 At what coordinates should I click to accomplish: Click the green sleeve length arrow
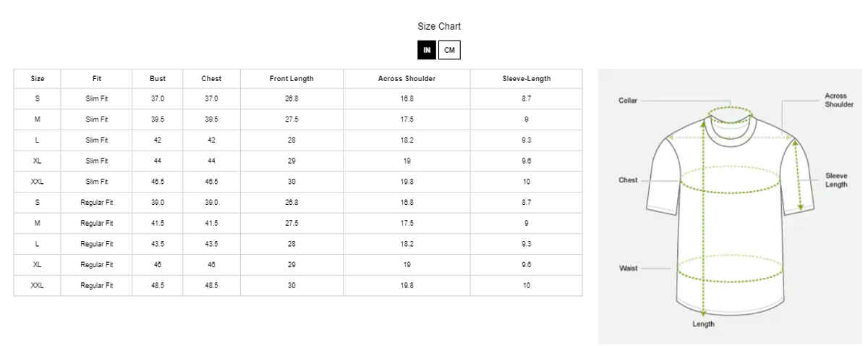tap(798, 175)
